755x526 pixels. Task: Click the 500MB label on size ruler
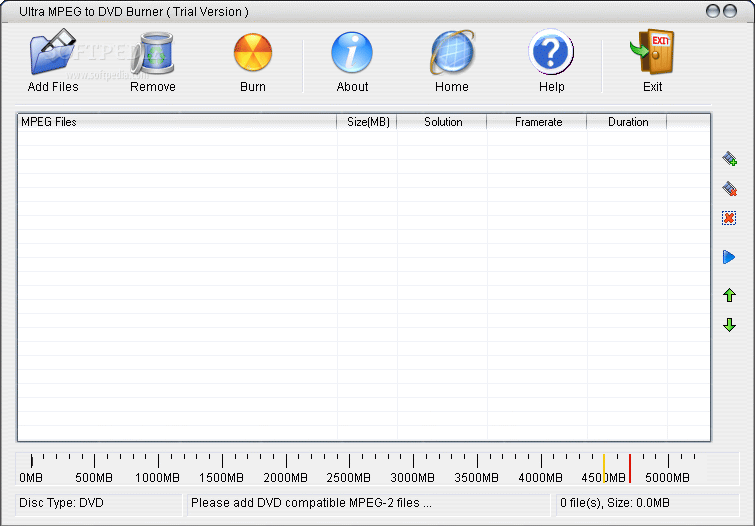coord(94,478)
